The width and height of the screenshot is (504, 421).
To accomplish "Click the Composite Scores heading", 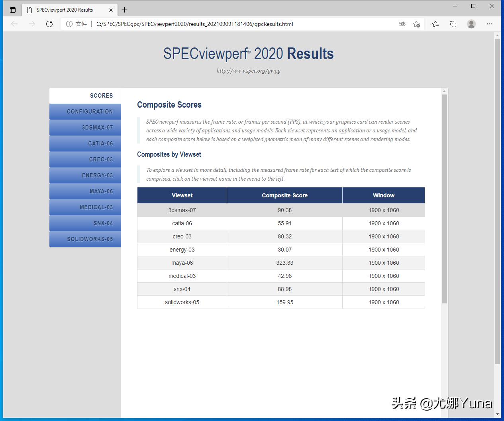I will 169,105.
